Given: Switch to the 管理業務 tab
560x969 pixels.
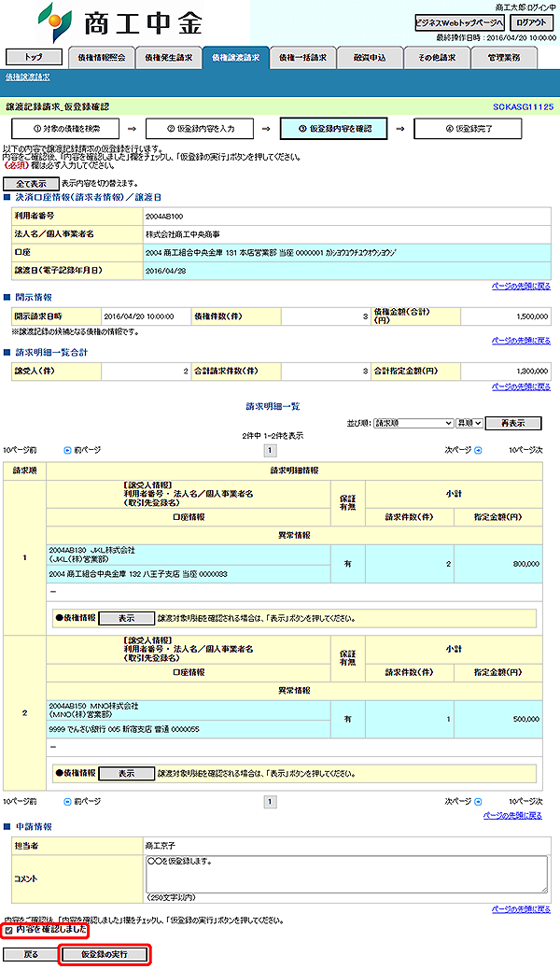Looking at the screenshot, I should (504, 58).
